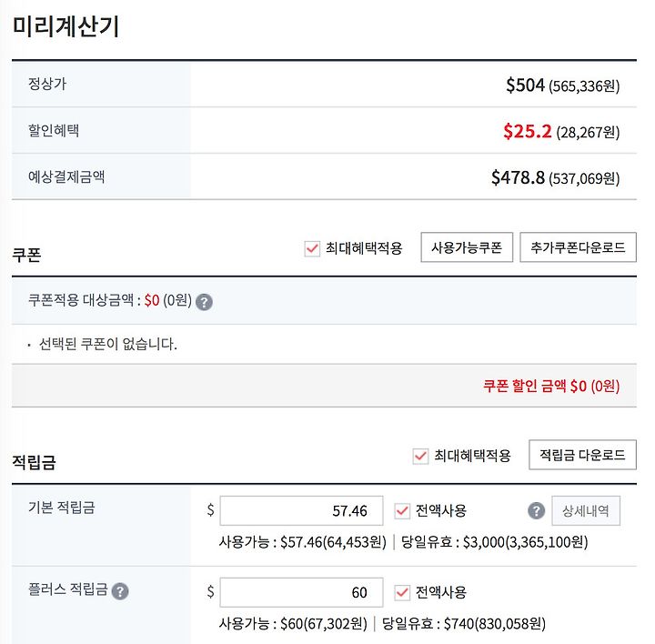Uncheck 전액사용 for 기본 적립금

pos(402,511)
